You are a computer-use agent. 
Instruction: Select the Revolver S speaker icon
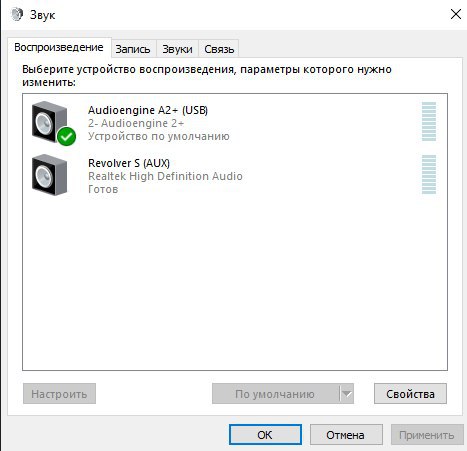coord(49,175)
